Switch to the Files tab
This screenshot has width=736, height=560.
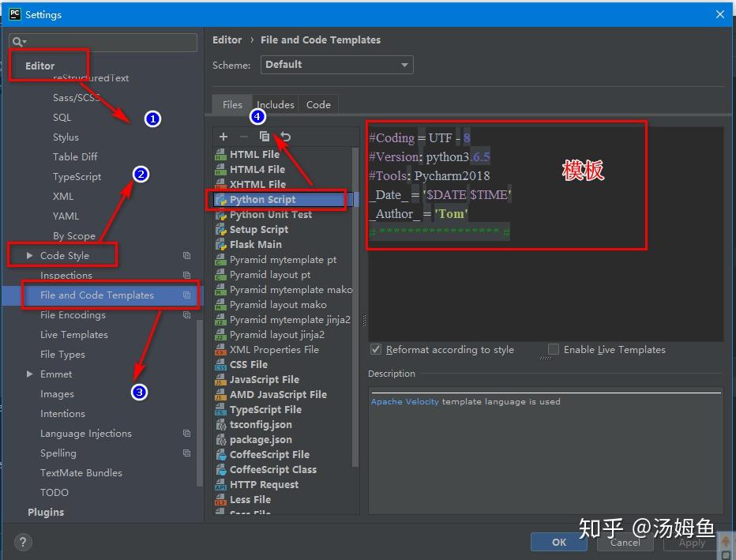232,105
